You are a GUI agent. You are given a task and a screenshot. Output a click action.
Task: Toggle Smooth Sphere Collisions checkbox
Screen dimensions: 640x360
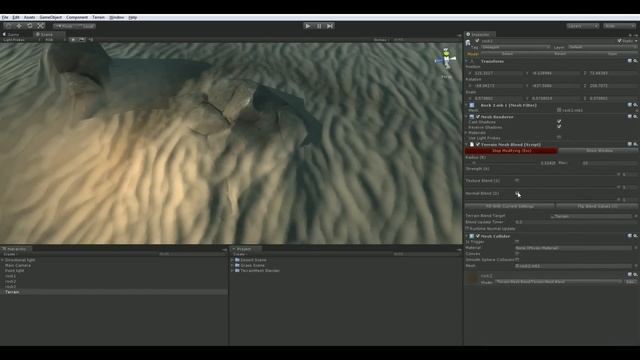(517, 259)
